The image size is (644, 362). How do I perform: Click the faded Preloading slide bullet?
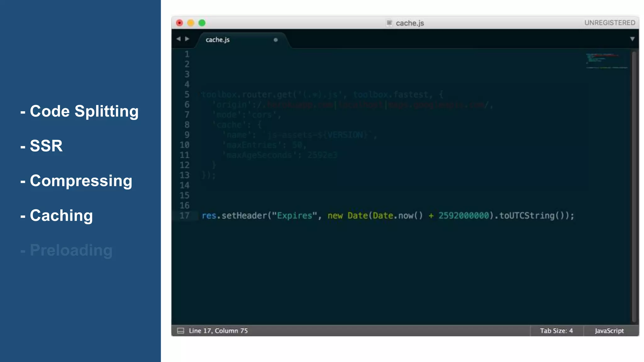tap(66, 250)
